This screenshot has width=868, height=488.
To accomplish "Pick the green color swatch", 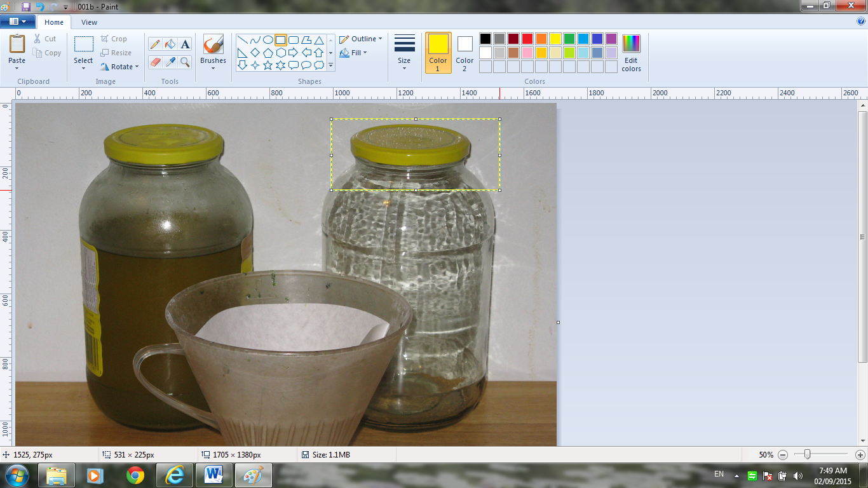I will [569, 39].
